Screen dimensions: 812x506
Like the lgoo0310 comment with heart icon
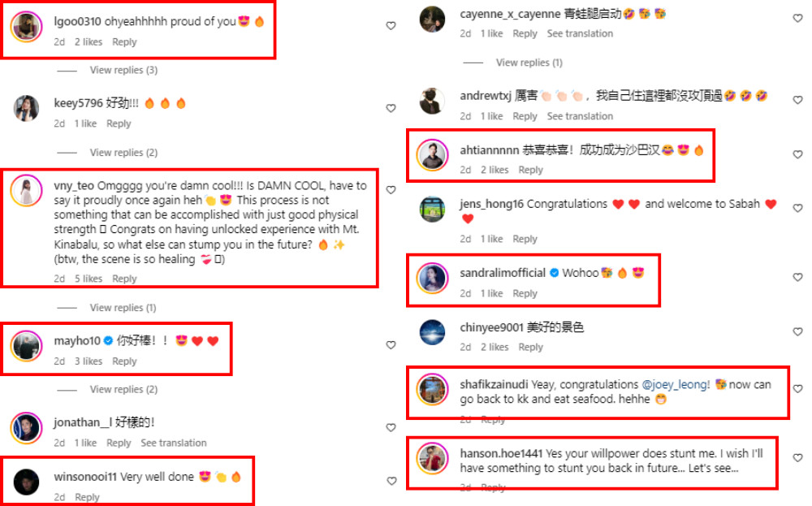[x=391, y=25]
